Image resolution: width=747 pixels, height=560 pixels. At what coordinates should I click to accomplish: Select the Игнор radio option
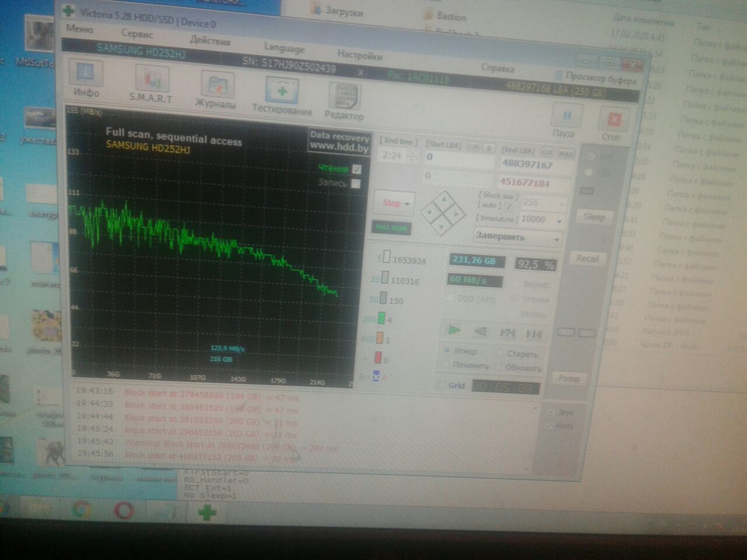tap(447, 350)
